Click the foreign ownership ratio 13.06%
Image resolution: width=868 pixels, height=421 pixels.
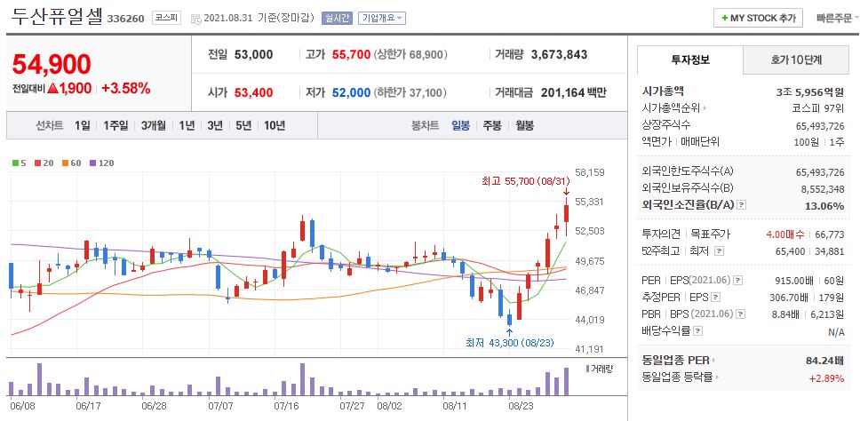824,206
